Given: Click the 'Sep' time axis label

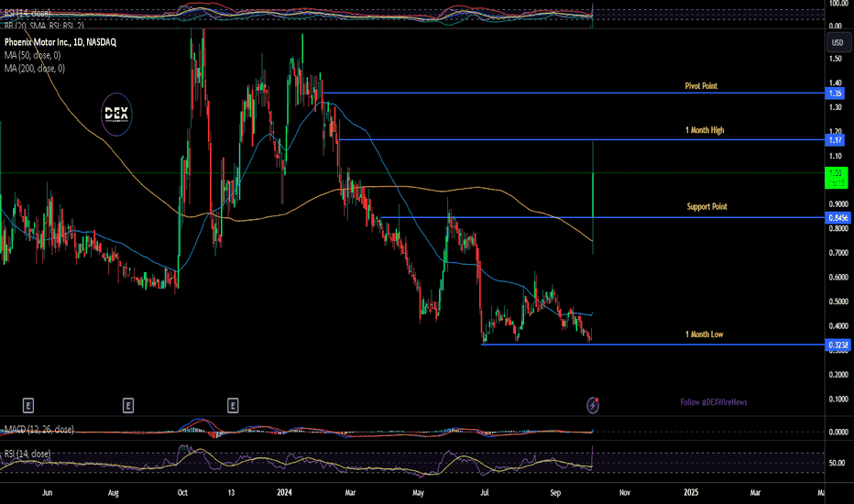Looking at the screenshot, I should (555, 493).
